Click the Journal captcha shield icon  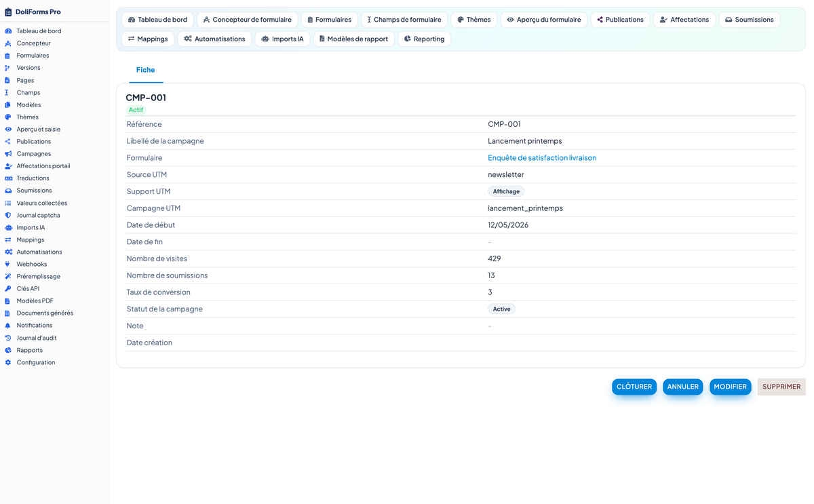8,215
